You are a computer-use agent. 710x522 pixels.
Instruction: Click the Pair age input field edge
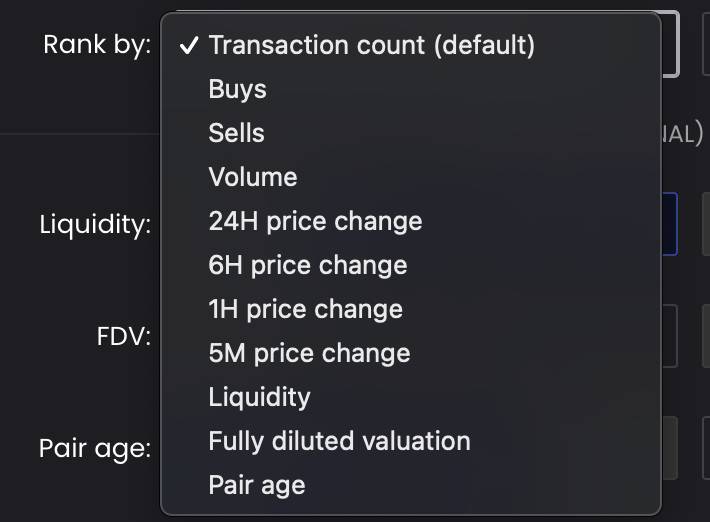tap(670, 448)
